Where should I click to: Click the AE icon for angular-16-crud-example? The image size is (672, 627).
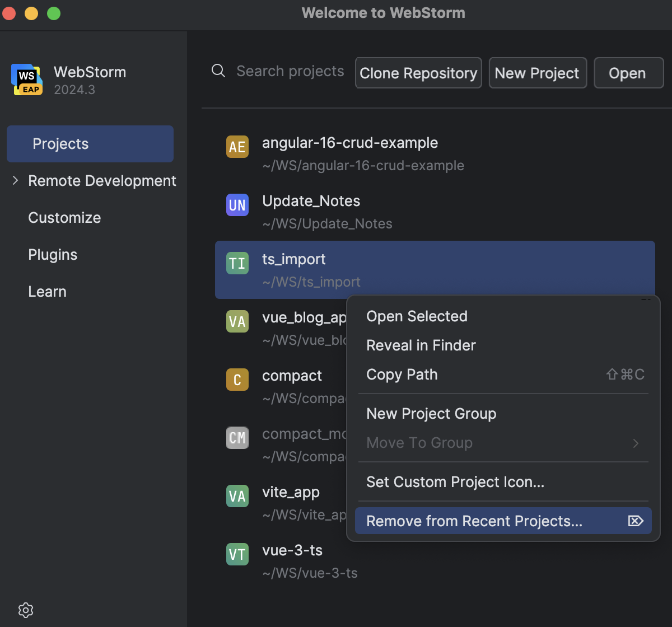tap(237, 147)
